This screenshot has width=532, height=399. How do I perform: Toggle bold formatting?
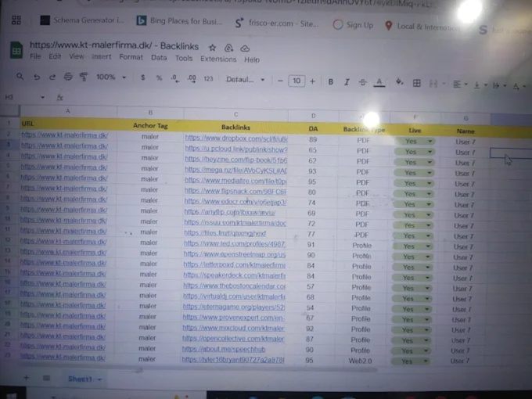pyautogui.click(x=331, y=81)
